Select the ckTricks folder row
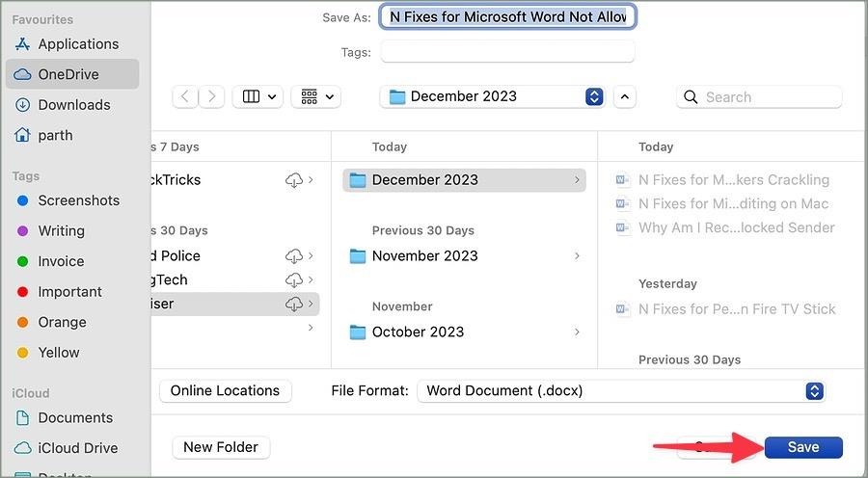868x478 pixels. pos(235,180)
